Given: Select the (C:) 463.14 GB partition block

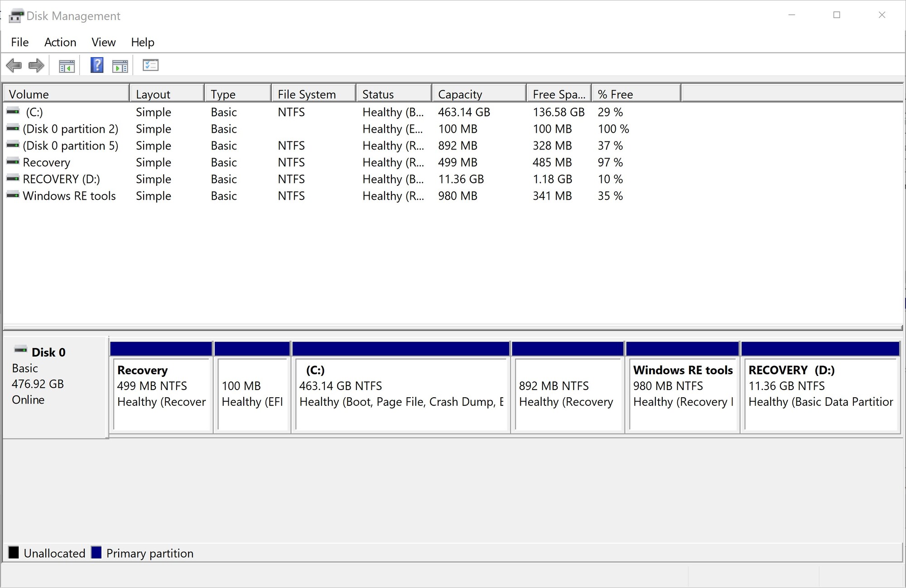Looking at the screenshot, I should [401, 393].
